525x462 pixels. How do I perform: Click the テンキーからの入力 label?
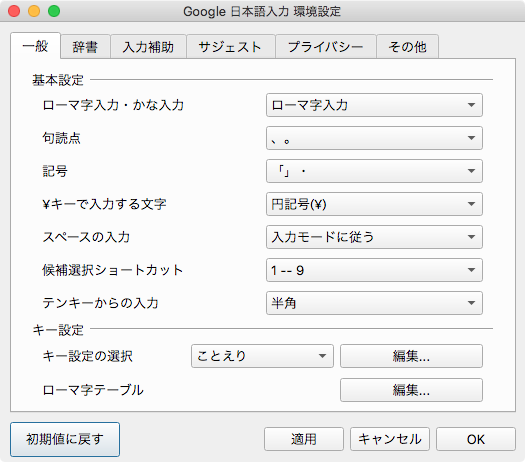click(x=100, y=303)
